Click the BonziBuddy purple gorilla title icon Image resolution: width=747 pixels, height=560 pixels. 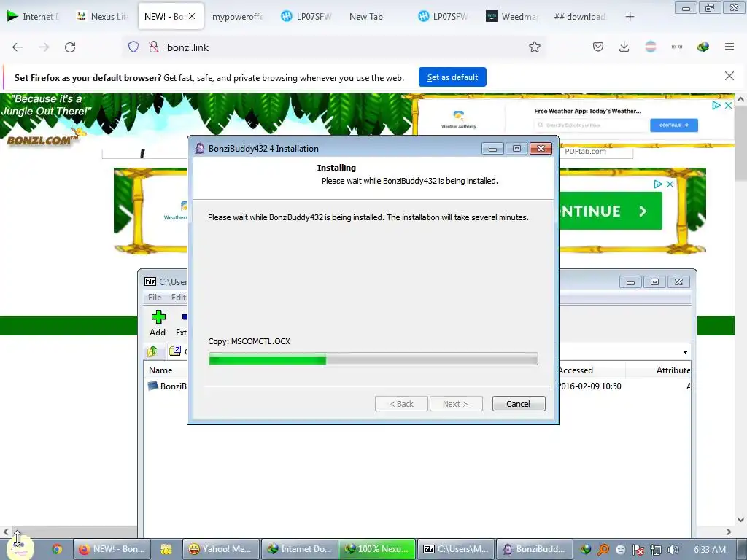(200, 149)
